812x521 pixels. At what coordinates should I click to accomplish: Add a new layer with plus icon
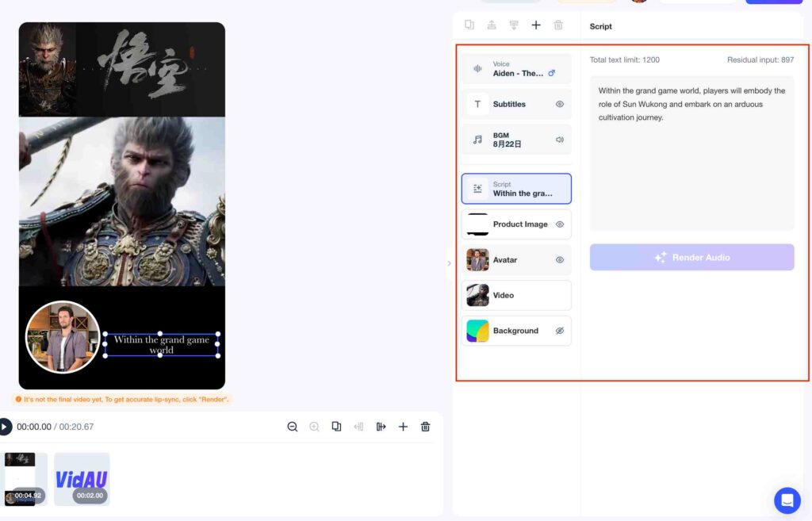(536, 25)
